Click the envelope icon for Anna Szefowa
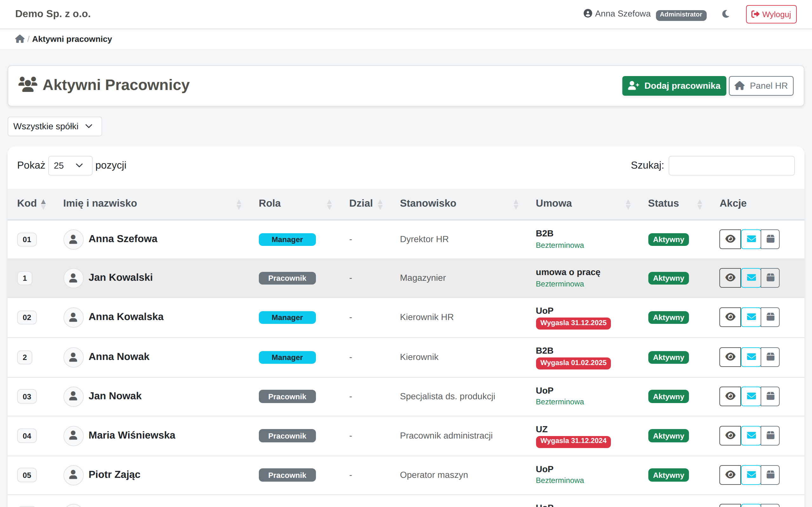 click(x=751, y=239)
